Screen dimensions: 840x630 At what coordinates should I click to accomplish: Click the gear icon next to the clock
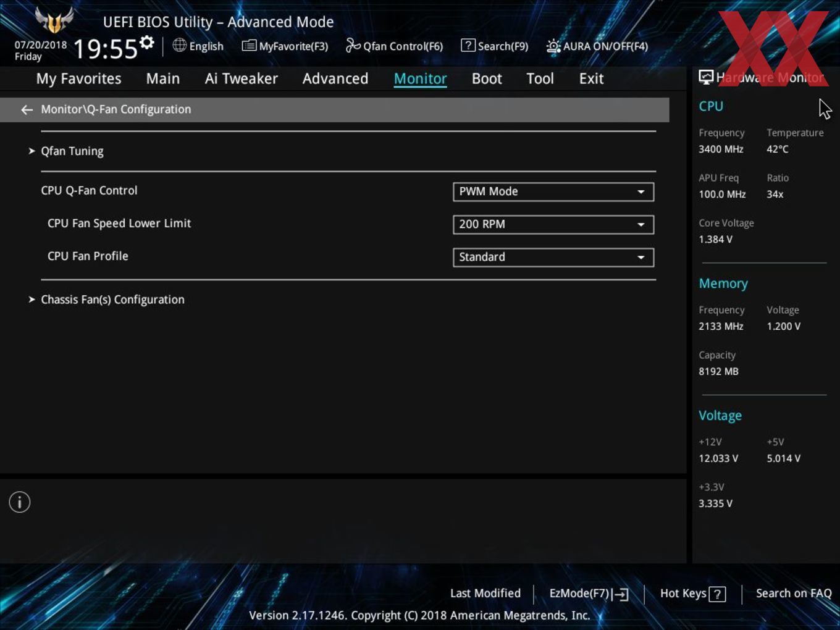pos(147,43)
